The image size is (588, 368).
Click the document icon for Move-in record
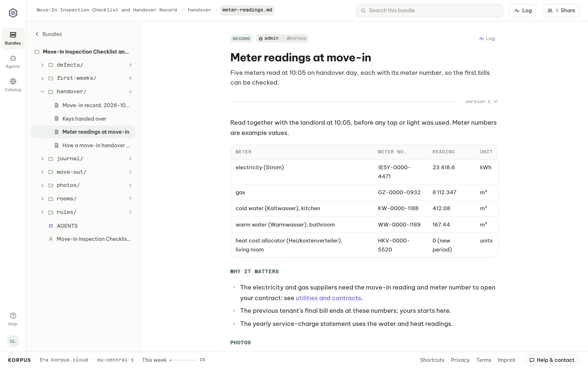tap(57, 105)
